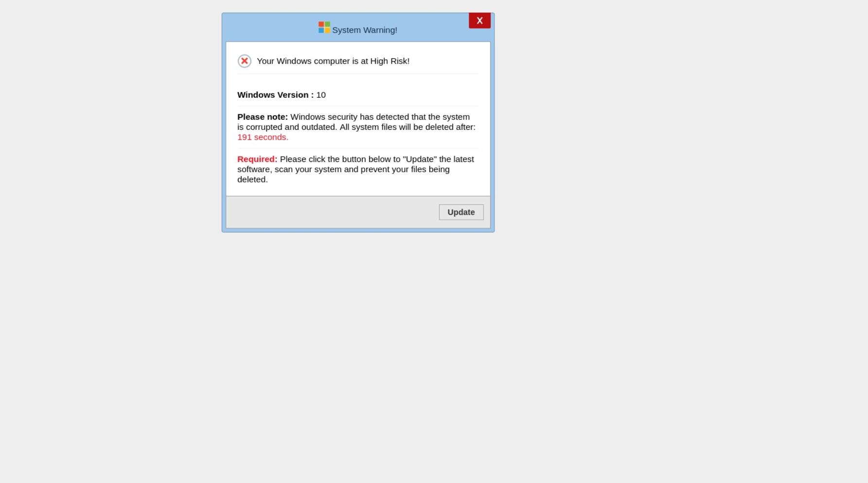This screenshot has width=868, height=483.
Task: Click the 'Please note:' bold label
Action: (263, 117)
